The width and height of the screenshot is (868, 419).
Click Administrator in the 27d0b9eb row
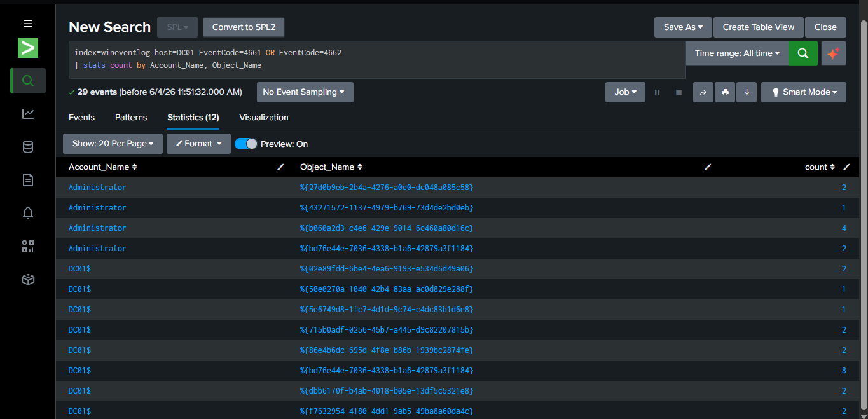[97, 188]
